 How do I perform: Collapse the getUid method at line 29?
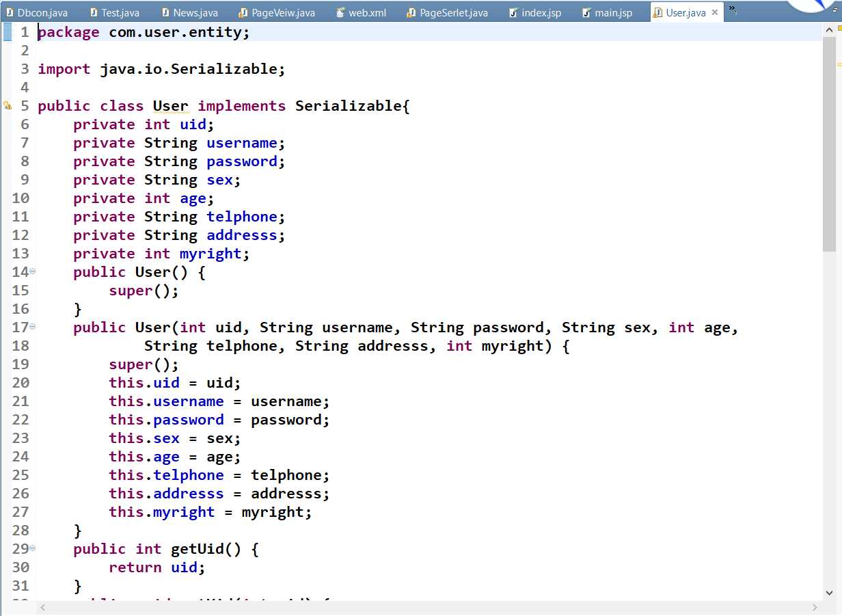click(32, 548)
